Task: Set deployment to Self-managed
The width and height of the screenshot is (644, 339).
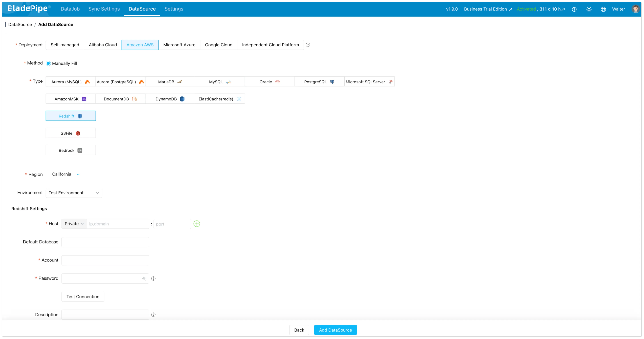Action: pyautogui.click(x=65, y=45)
